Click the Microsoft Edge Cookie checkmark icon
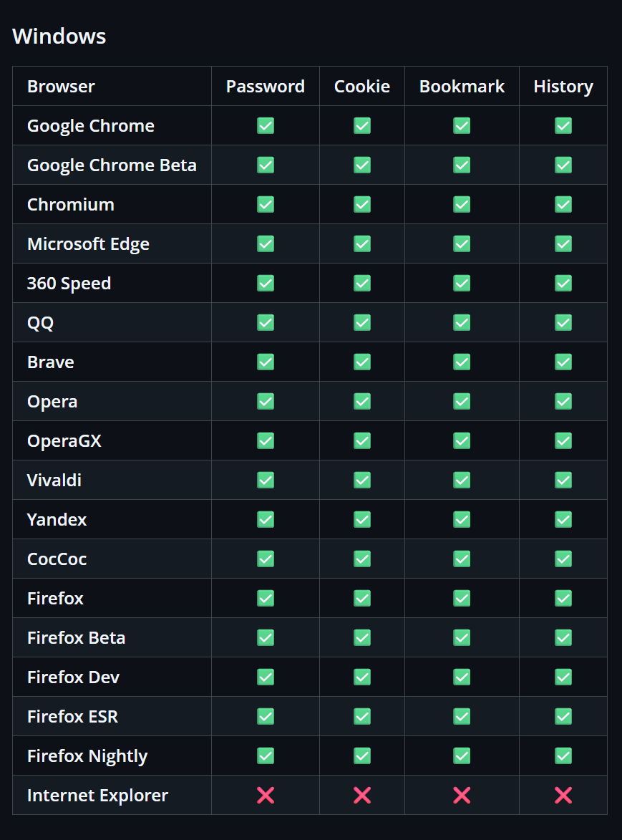622x840 pixels. pos(362,243)
